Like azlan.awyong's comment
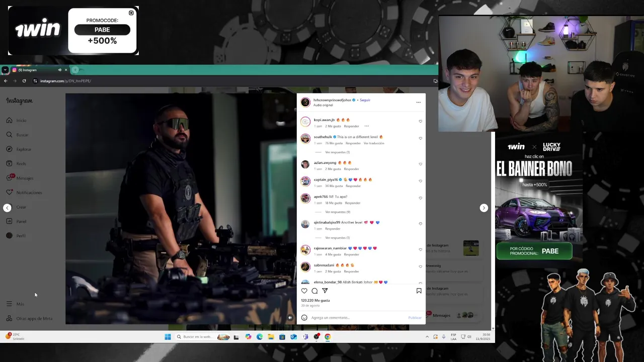The image size is (644, 362). tap(420, 164)
